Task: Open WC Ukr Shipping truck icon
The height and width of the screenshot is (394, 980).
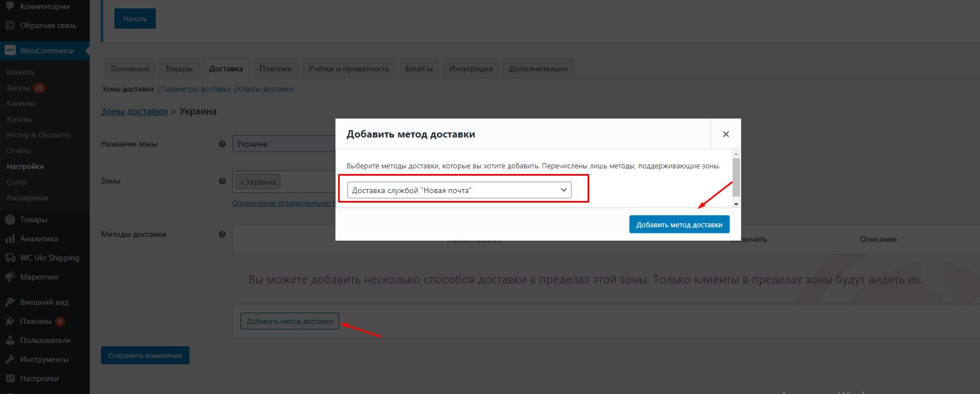Action: 10,258
